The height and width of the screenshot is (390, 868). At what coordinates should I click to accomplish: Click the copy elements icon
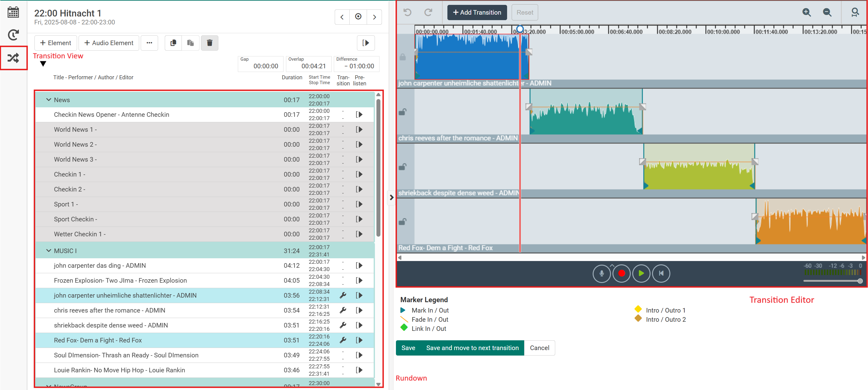click(x=173, y=43)
